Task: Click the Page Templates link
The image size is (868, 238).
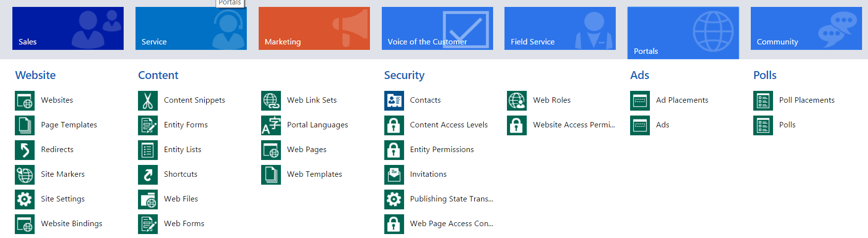Action: click(69, 125)
